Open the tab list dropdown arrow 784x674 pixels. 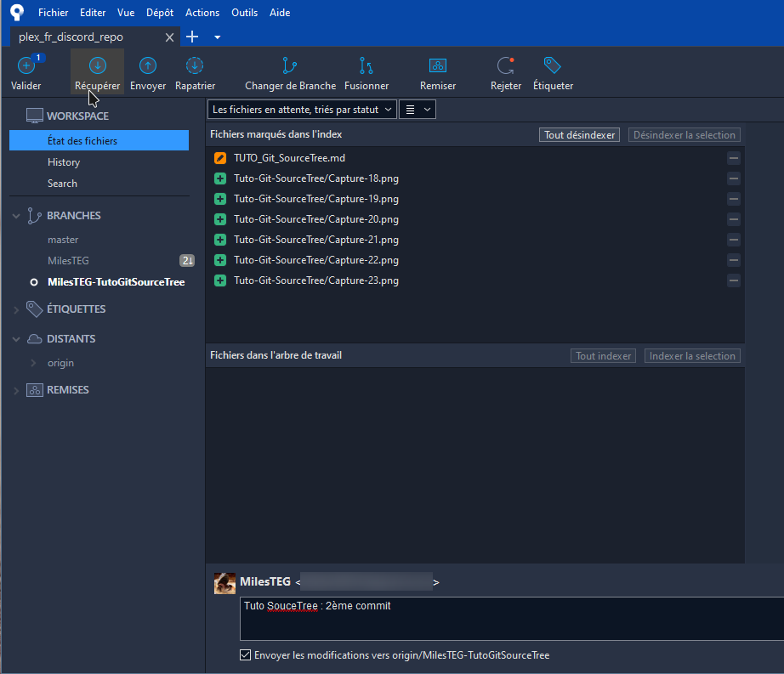click(217, 37)
